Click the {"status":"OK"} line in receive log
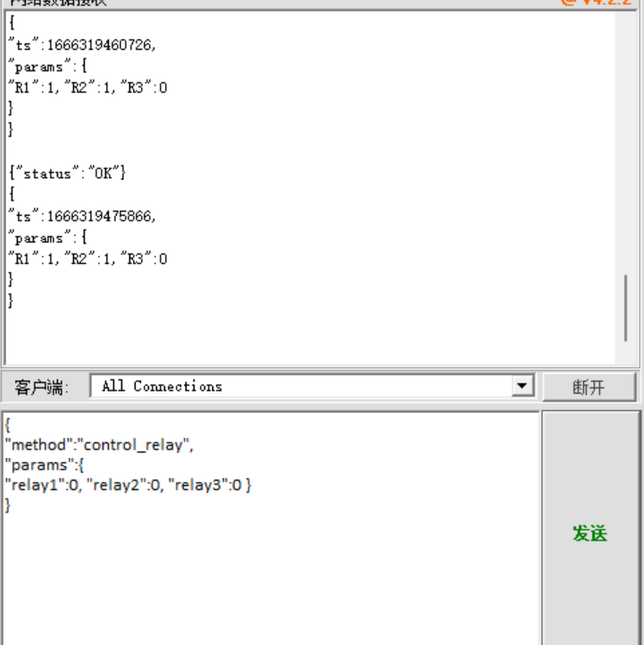Image resolution: width=644 pixels, height=645 pixels. click(67, 173)
